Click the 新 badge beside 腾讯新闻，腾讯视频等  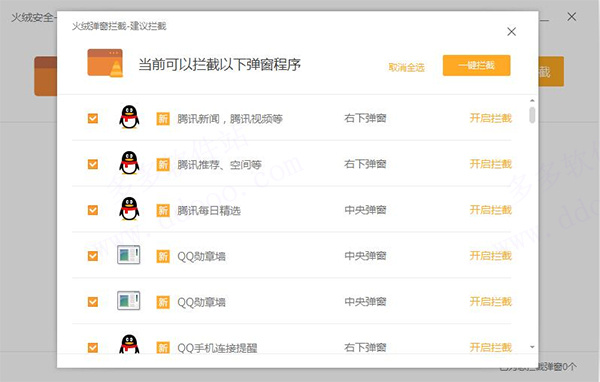pyautogui.click(x=163, y=119)
